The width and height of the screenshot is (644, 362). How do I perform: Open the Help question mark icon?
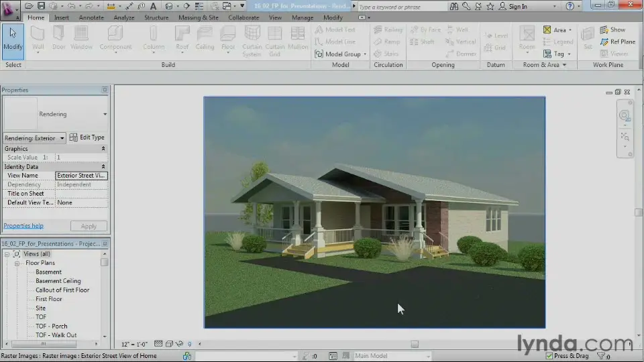coord(570,6)
